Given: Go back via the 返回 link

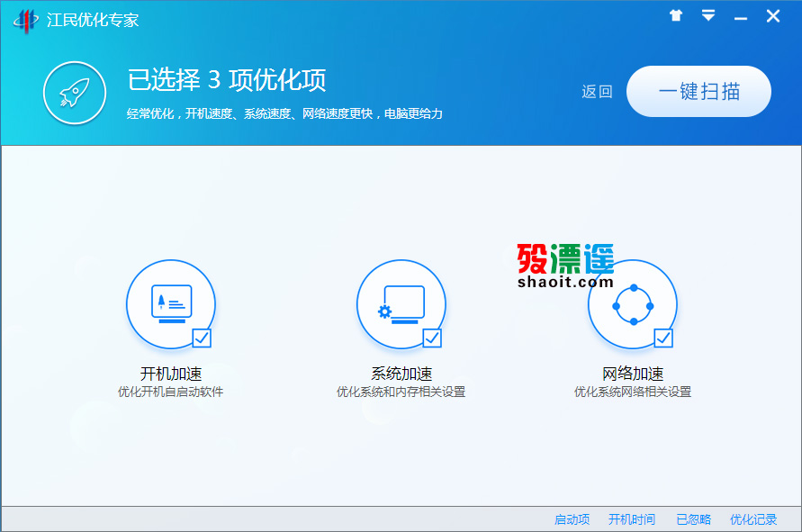Looking at the screenshot, I should [597, 92].
